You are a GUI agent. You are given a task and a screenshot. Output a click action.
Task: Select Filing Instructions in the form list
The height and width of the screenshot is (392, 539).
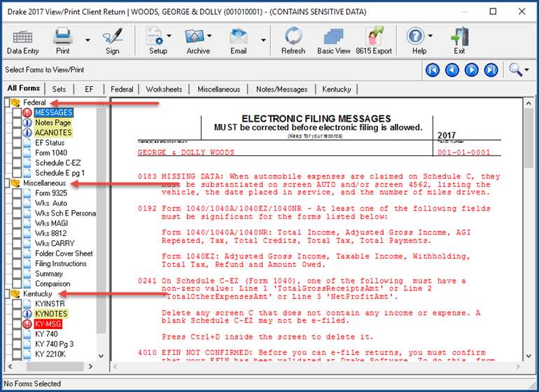click(61, 264)
